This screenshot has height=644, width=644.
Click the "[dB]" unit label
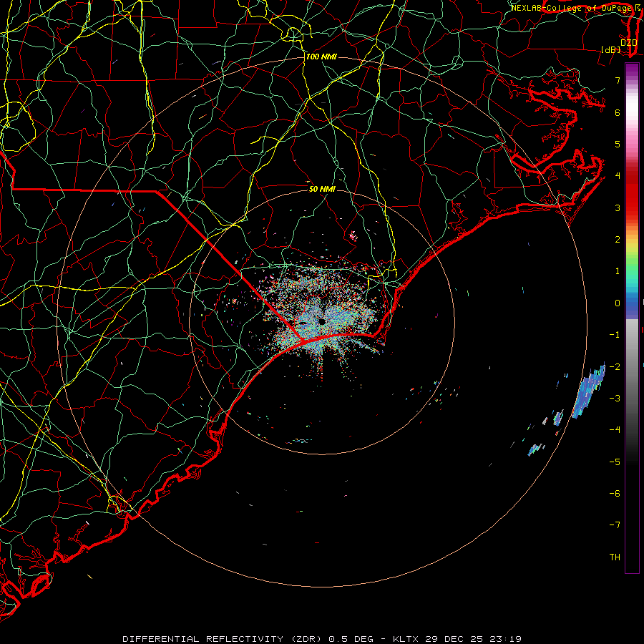(x=611, y=49)
